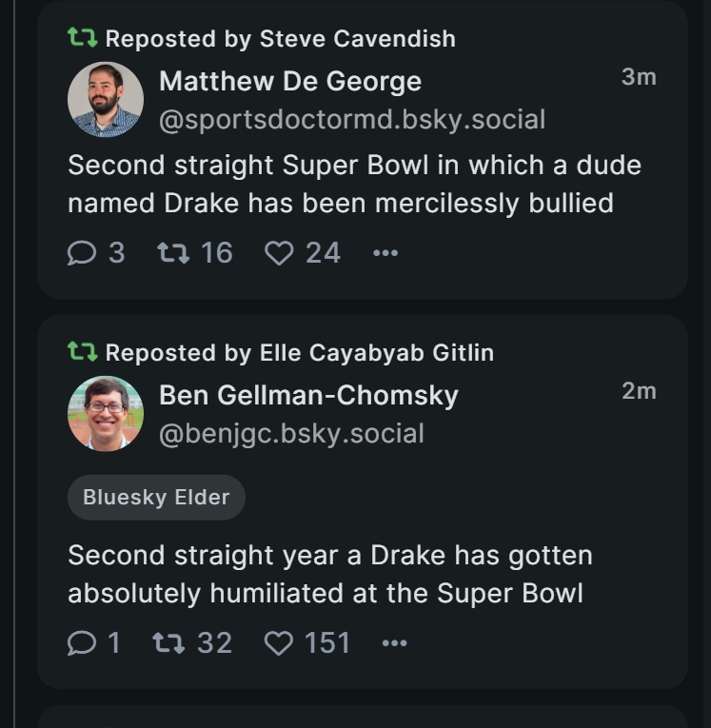Click the Bluesky Elder badge
The image size is (711, 728).
(x=156, y=497)
